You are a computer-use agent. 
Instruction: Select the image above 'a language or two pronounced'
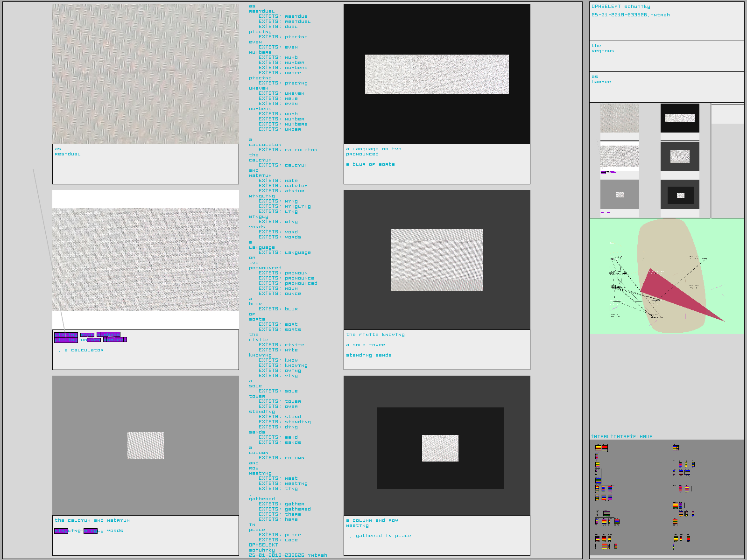pos(437,74)
